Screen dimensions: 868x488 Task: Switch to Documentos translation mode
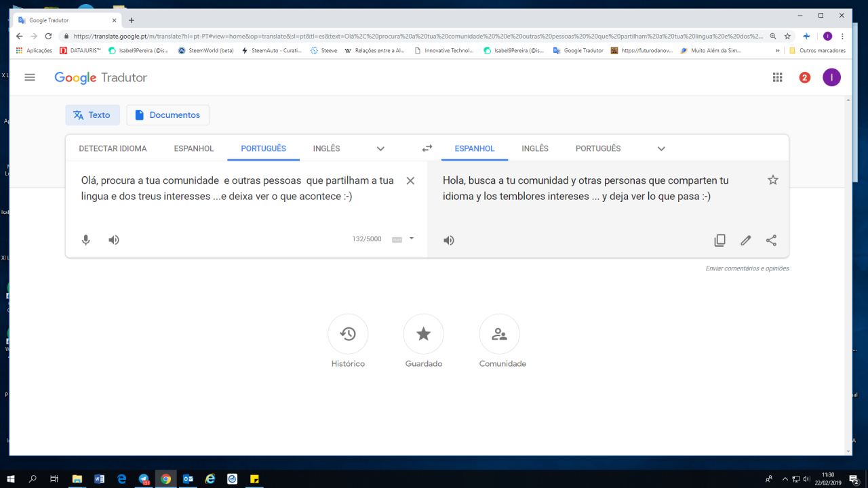[167, 115]
